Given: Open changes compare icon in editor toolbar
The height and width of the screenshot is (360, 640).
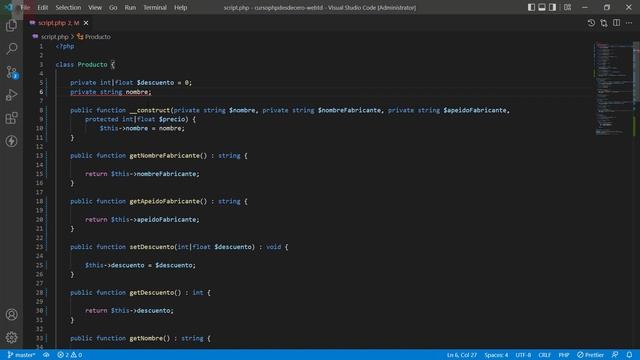Looking at the screenshot, I should point(604,23).
